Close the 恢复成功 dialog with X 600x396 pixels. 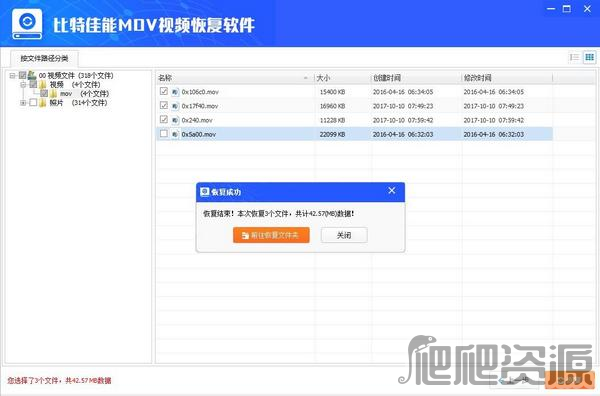pos(392,191)
